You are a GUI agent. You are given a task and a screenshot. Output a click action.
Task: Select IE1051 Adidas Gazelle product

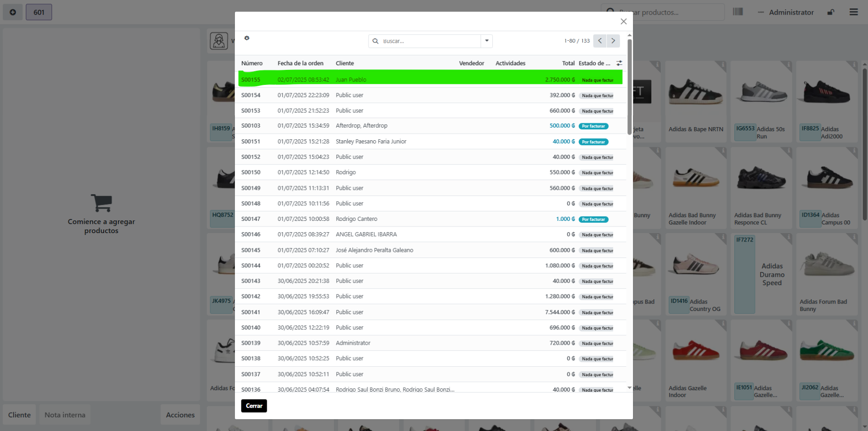(761, 360)
